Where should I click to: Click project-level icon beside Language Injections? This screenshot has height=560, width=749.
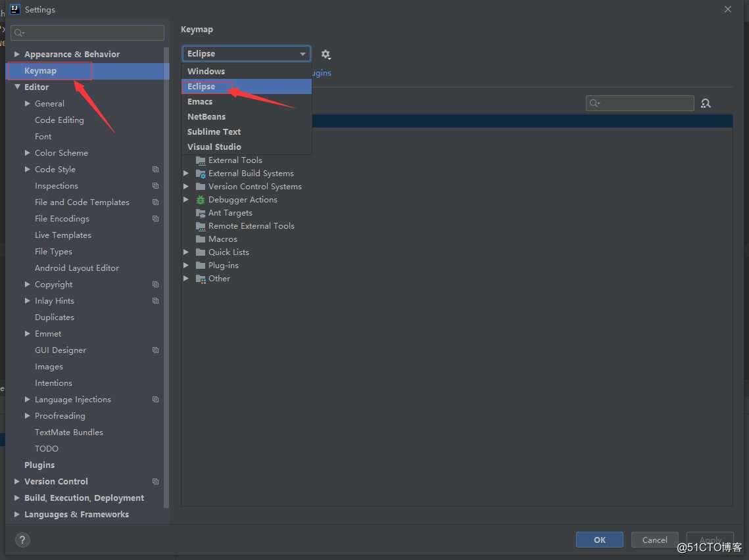155,400
